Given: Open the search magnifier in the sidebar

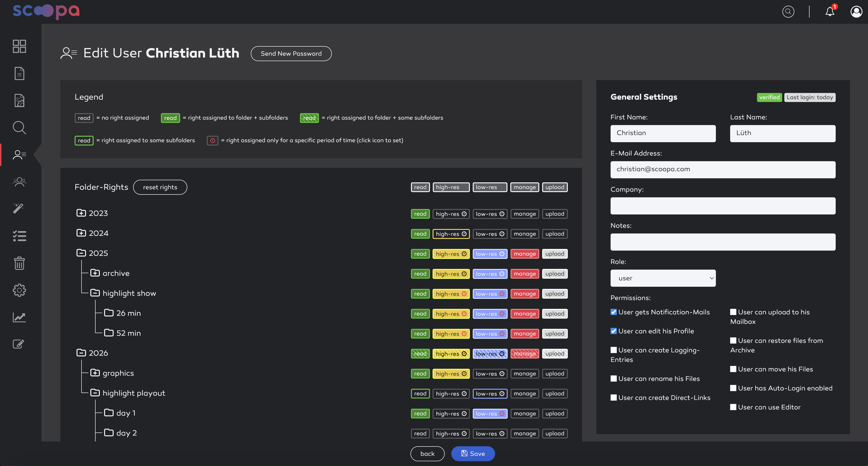Looking at the screenshot, I should (19, 128).
